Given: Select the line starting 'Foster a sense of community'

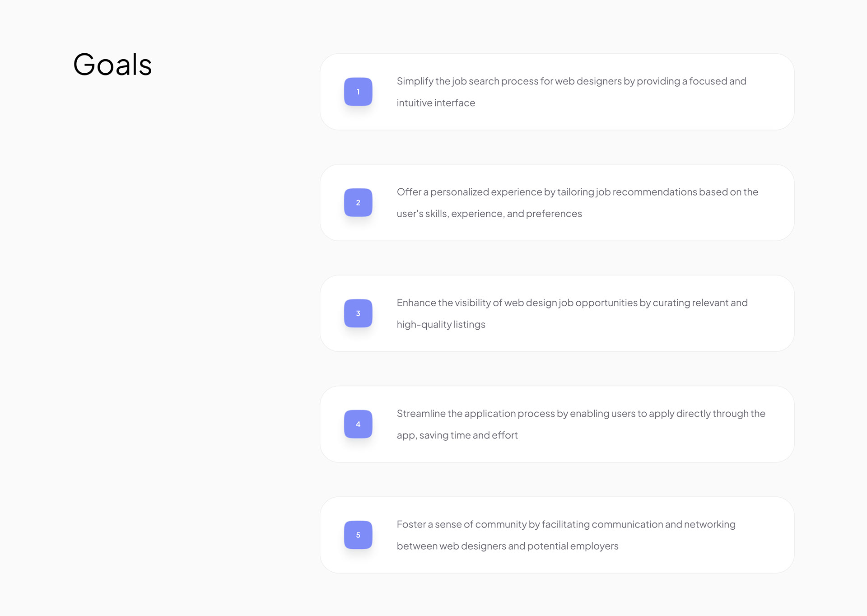Looking at the screenshot, I should tap(566, 524).
